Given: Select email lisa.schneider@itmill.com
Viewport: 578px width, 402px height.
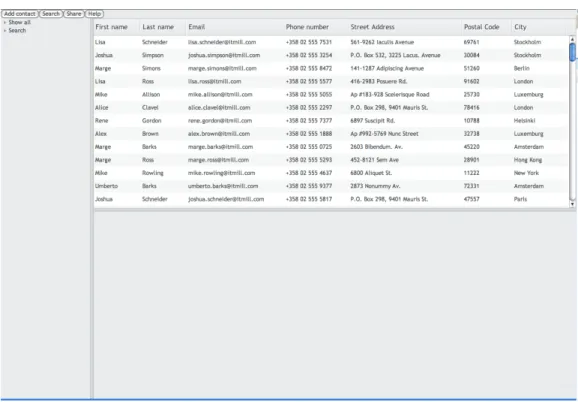Looking at the screenshot, I should click(222, 42).
